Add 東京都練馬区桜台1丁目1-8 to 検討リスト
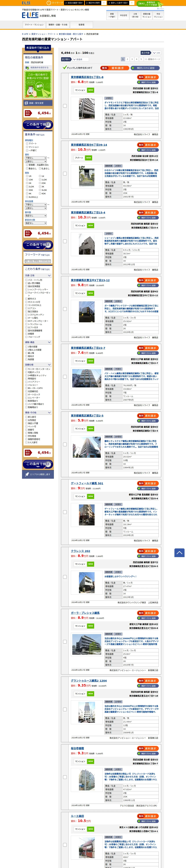The height and width of the screenshot is (868, 186). coord(148,82)
